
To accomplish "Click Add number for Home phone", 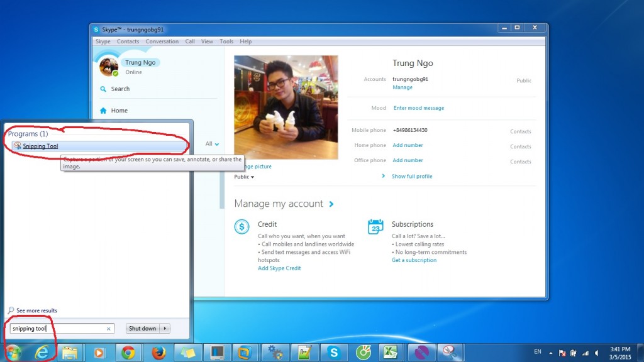I will tap(408, 145).
